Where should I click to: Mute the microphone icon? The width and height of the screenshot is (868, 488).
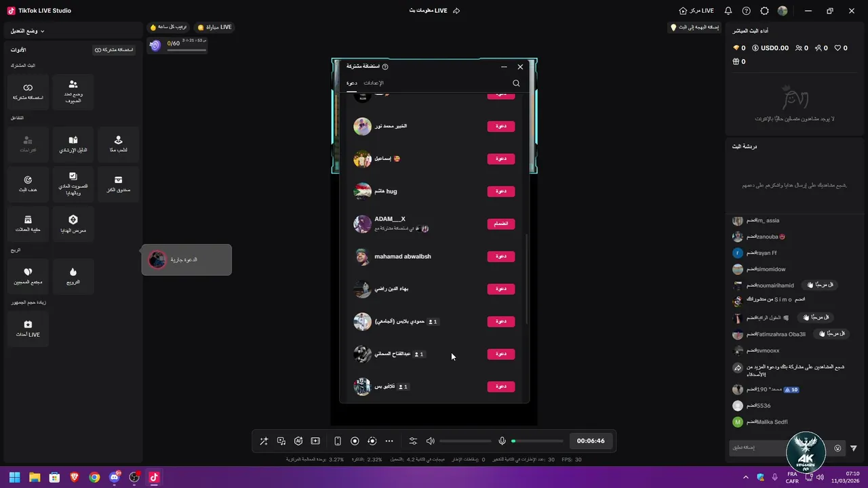[502, 441]
